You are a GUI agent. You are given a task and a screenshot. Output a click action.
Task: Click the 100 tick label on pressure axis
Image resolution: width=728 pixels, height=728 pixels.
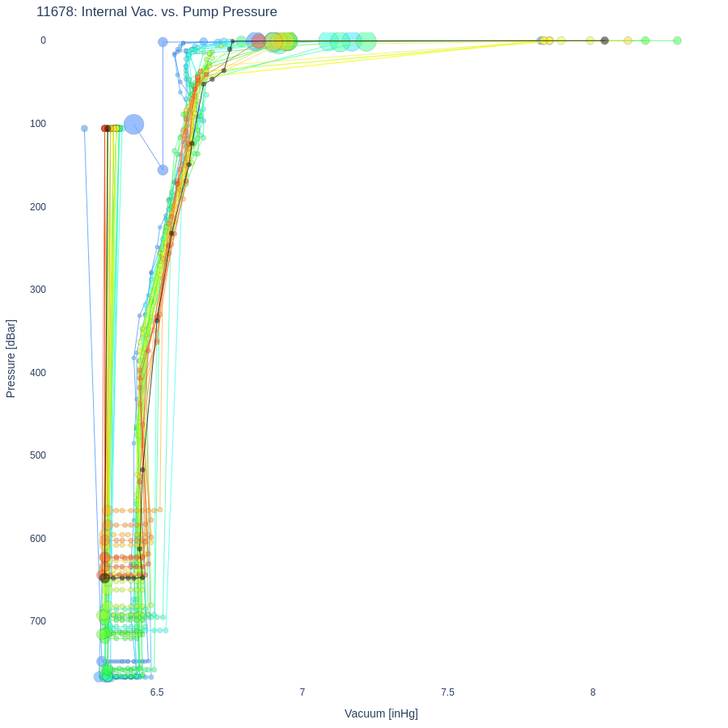coord(38,124)
